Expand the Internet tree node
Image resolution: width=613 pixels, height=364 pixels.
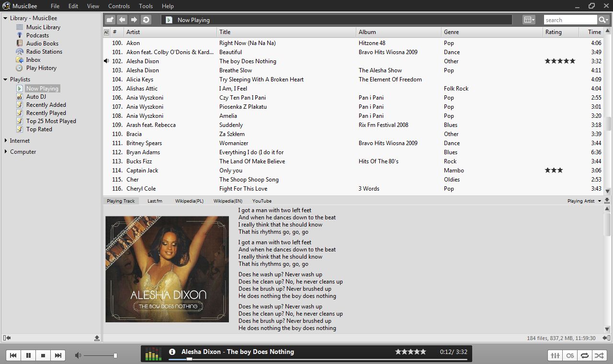pyautogui.click(x=5, y=141)
